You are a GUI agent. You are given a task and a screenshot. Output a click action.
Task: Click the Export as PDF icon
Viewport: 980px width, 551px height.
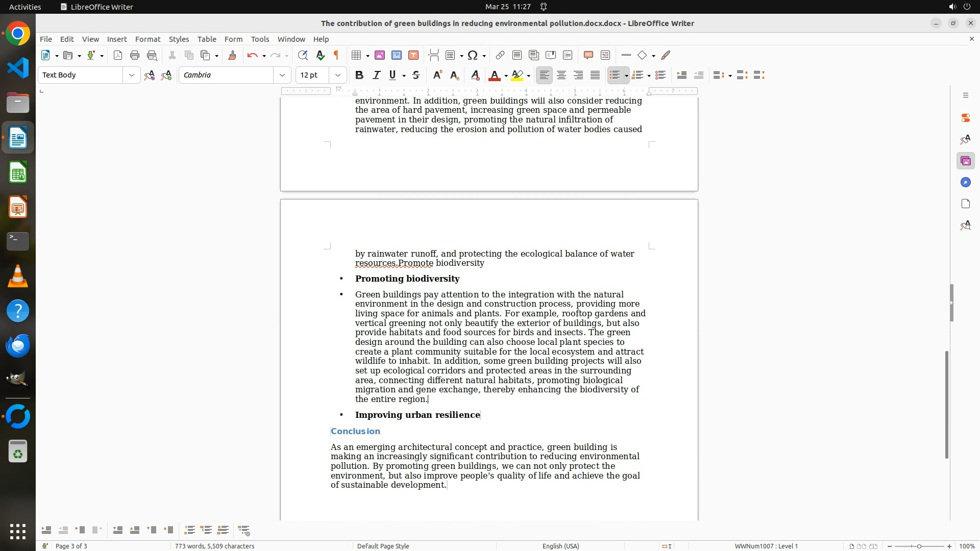pyautogui.click(x=118, y=56)
